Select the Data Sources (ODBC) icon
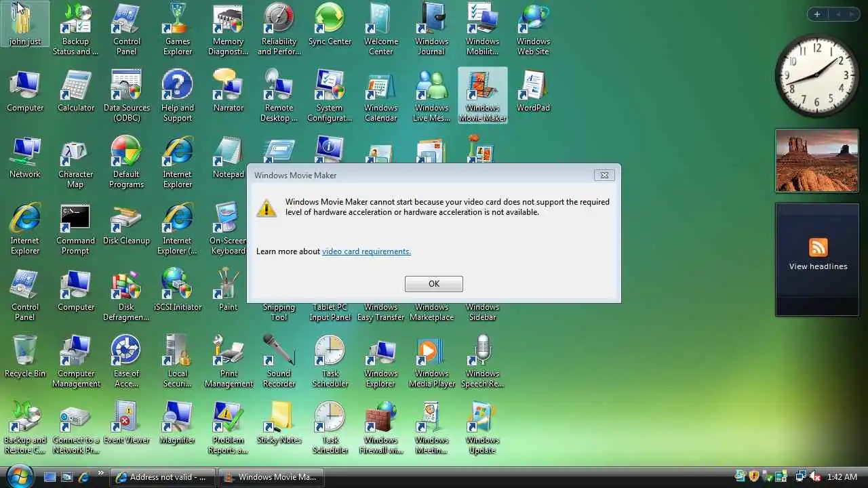Viewport: 868px width, 488px height. click(x=127, y=96)
